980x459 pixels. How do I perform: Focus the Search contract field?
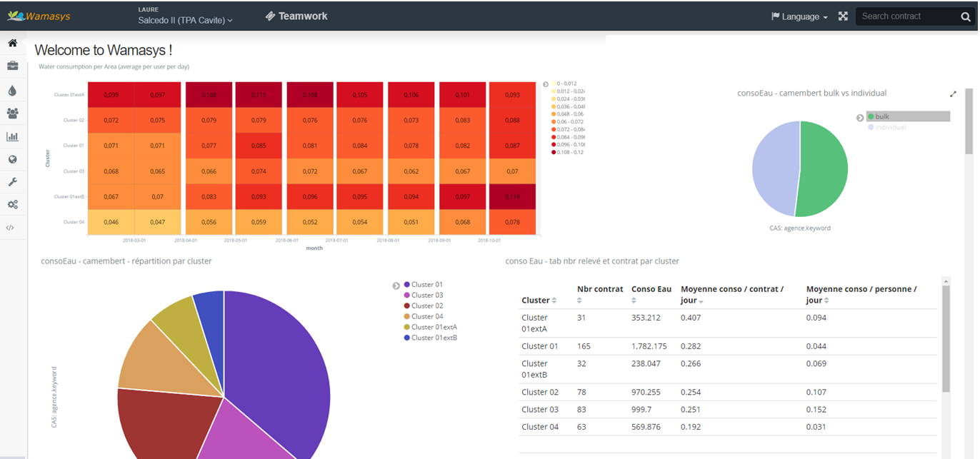point(909,16)
